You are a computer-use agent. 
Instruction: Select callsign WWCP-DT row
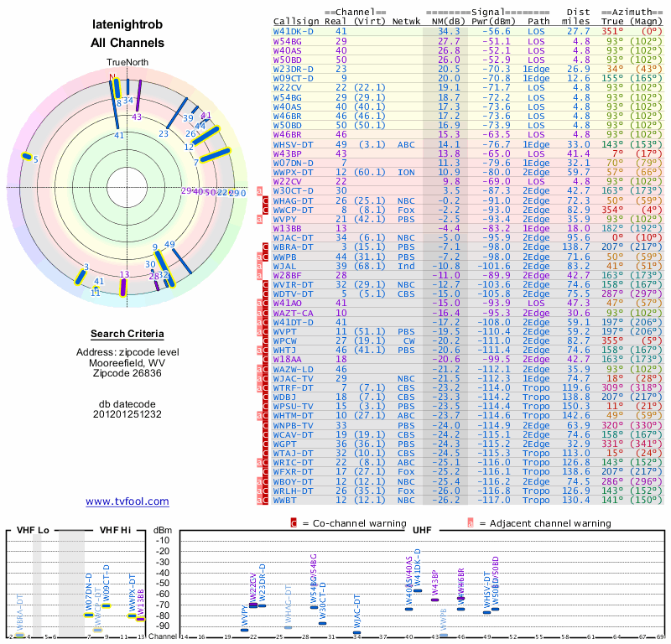point(468,210)
